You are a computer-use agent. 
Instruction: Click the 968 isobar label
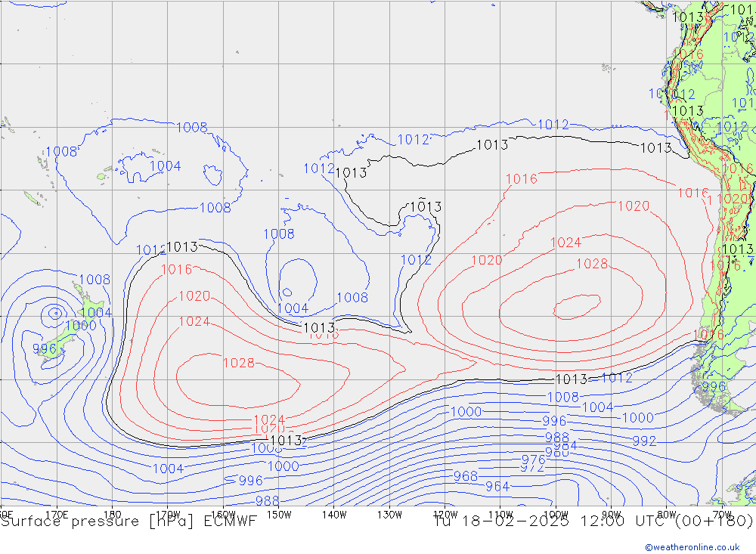[465, 476]
